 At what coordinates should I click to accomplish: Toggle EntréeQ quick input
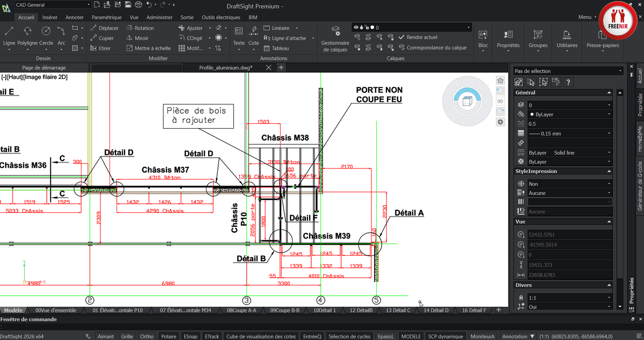[x=312, y=336]
